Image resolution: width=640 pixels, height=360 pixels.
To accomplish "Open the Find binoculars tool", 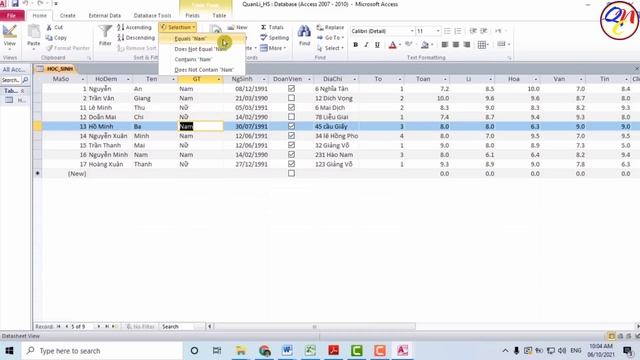I will tap(304, 35).
